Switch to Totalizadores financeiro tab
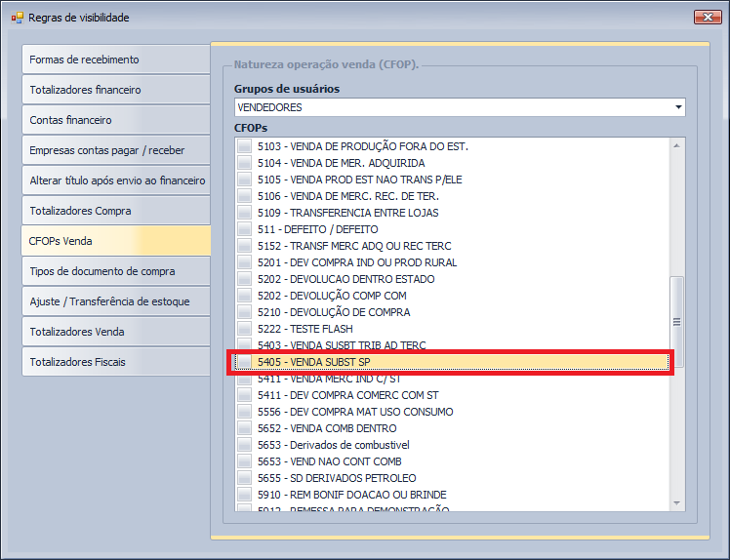 116,90
